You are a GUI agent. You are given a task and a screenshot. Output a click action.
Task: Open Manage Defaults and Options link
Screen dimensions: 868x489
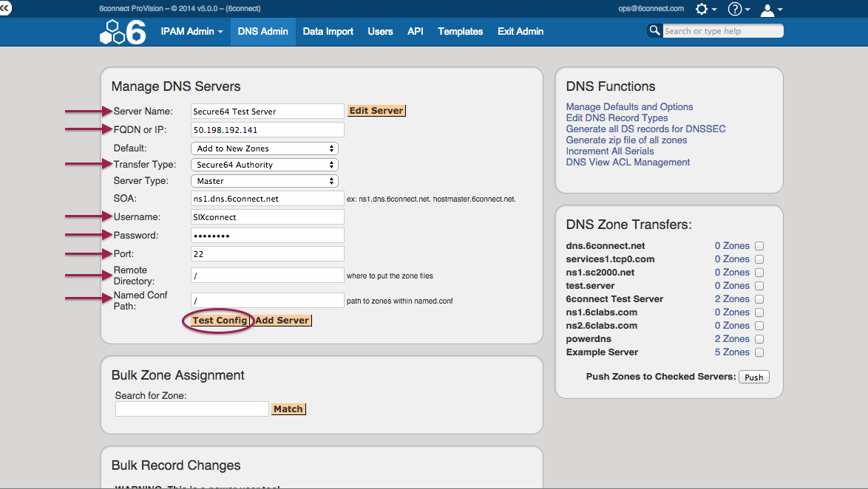point(629,107)
